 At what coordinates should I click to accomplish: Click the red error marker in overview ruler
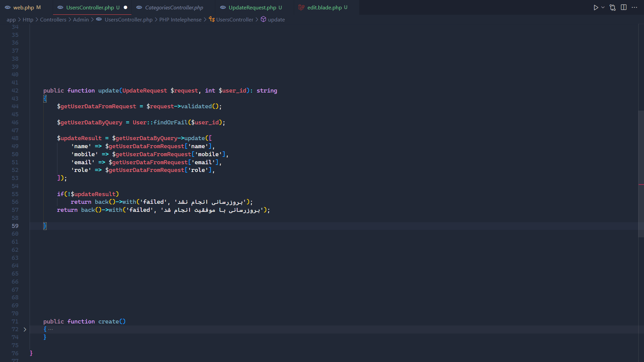[x=641, y=184]
